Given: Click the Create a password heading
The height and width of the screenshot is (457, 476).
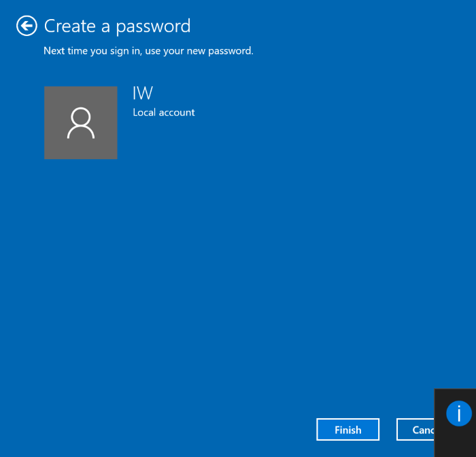Looking at the screenshot, I should [117, 26].
